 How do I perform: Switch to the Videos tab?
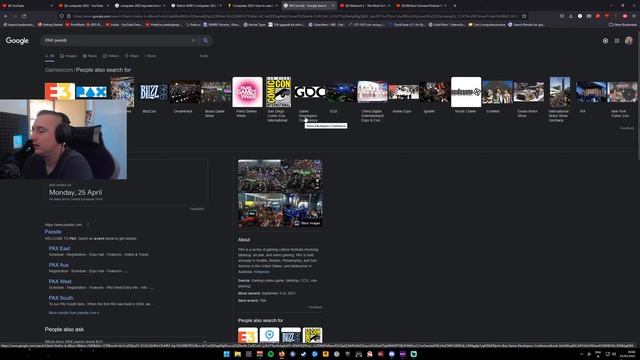tap(111, 56)
